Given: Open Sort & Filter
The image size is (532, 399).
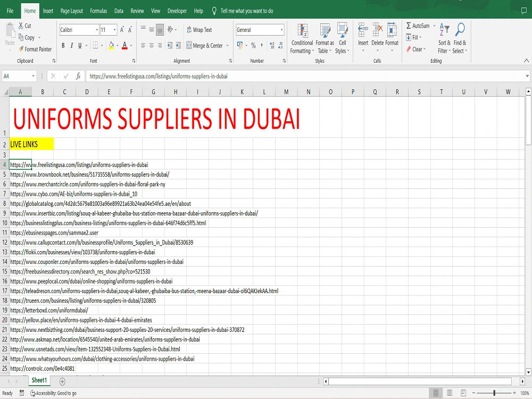Looking at the screenshot, I should [444, 38].
